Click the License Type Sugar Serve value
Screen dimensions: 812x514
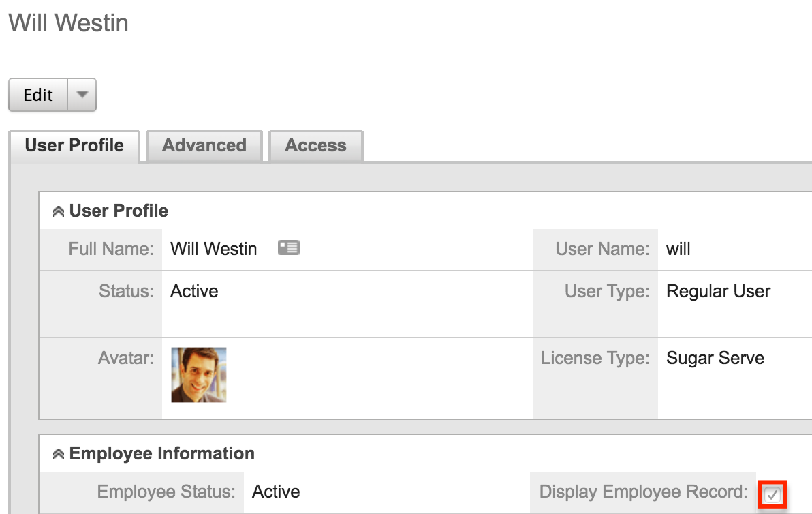[x=715, y=358]
